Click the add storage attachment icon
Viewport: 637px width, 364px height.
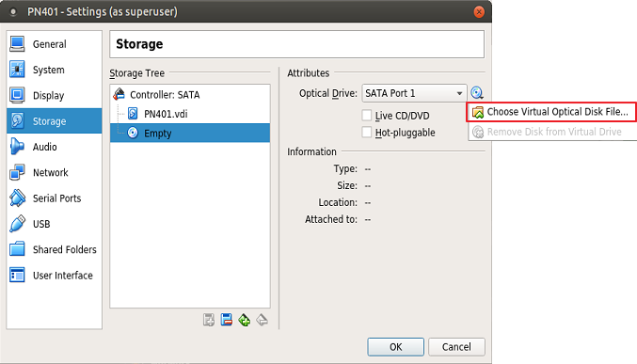[x=244, y=320]
